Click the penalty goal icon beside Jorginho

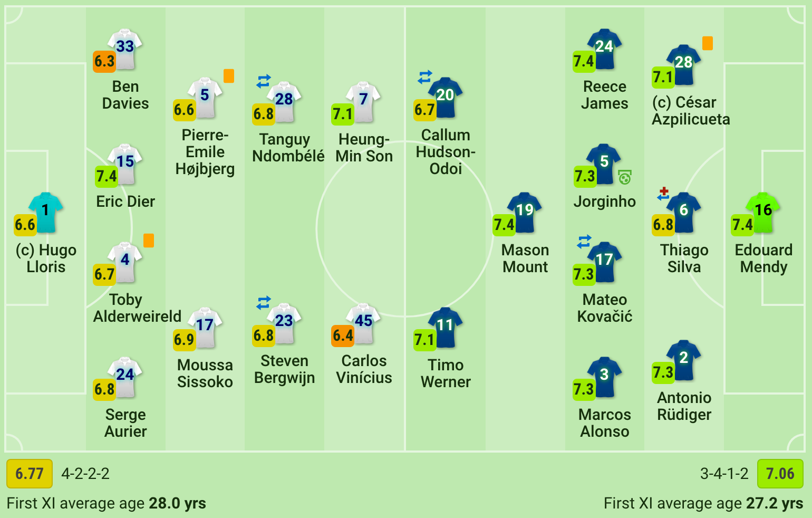point(625,178)
